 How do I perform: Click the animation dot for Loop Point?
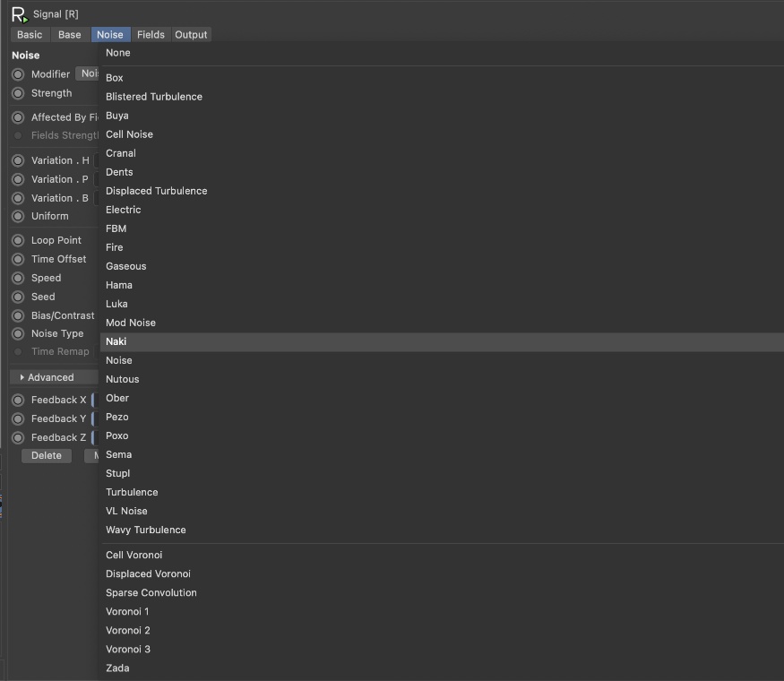click(18, 240)
